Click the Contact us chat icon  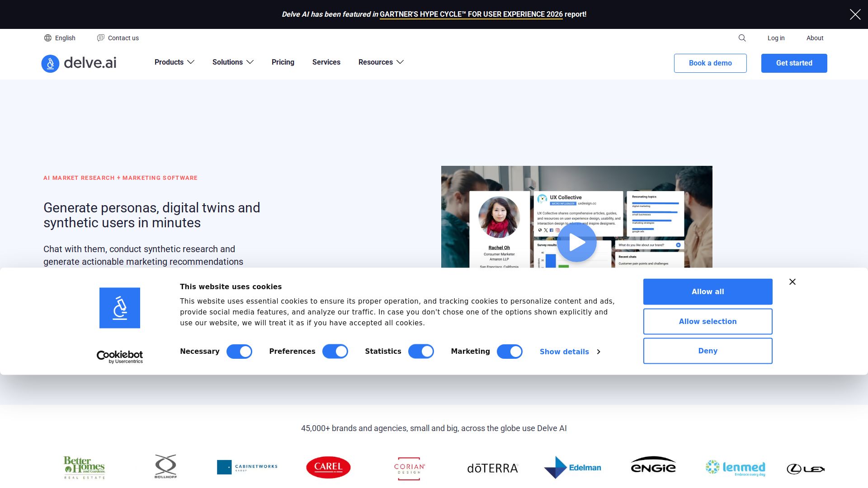coord(101,38)
